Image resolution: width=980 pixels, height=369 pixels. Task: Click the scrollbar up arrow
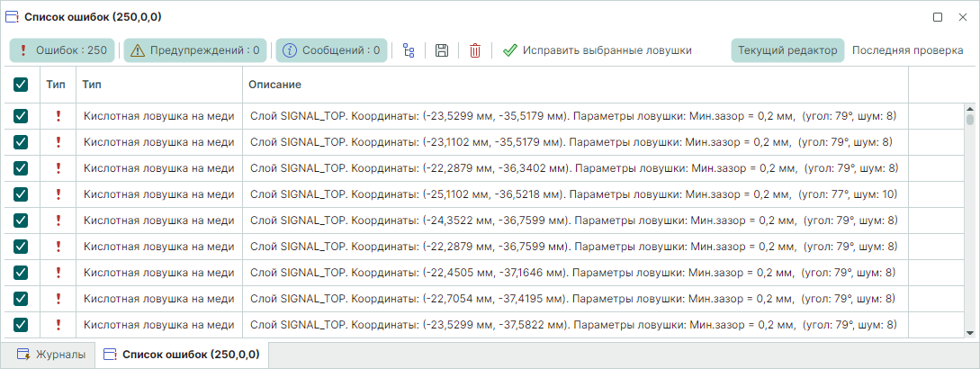[x=970, y=108]
